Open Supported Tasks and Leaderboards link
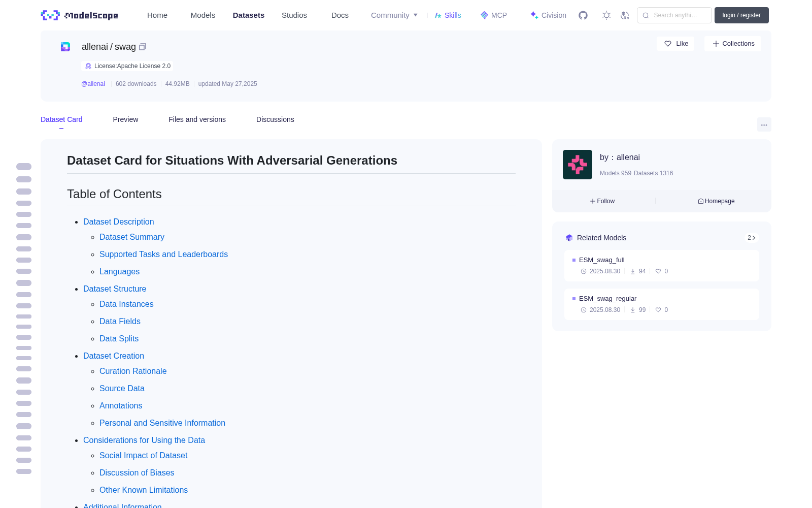 click(x=163, y=254)
